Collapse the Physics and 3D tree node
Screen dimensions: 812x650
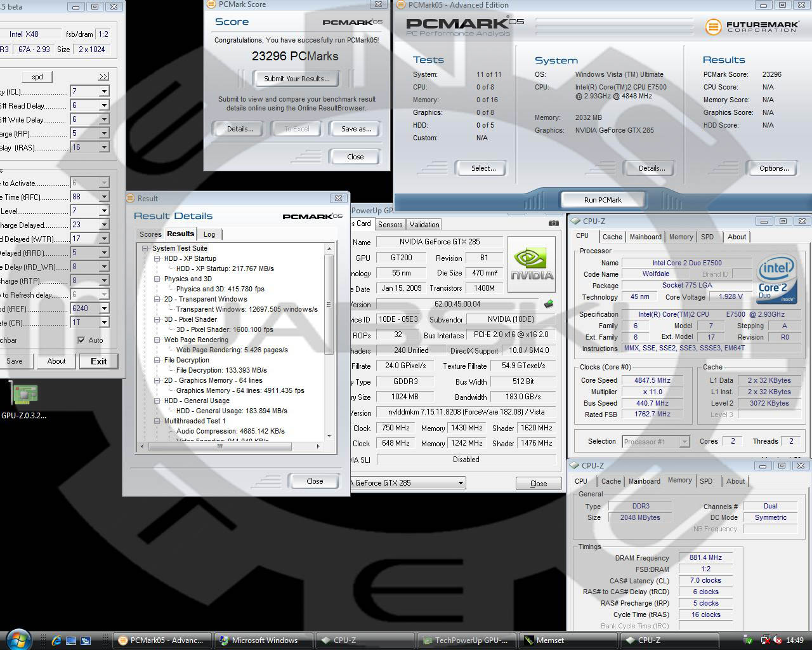157,279
